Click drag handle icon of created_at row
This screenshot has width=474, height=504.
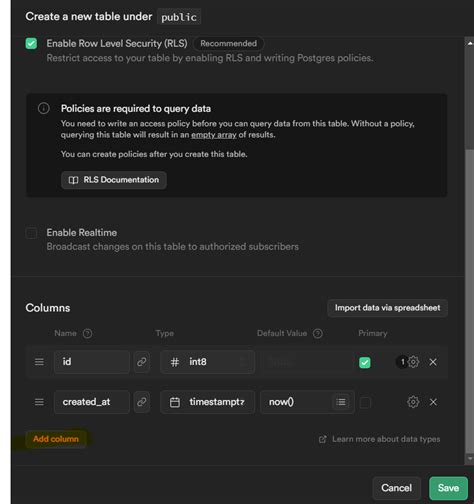point(39,402)
